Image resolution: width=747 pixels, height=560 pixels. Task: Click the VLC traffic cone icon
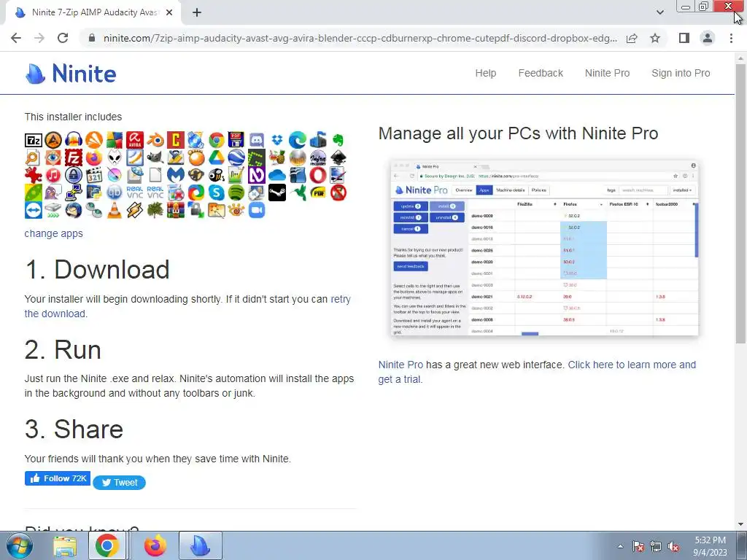[115, 210]
